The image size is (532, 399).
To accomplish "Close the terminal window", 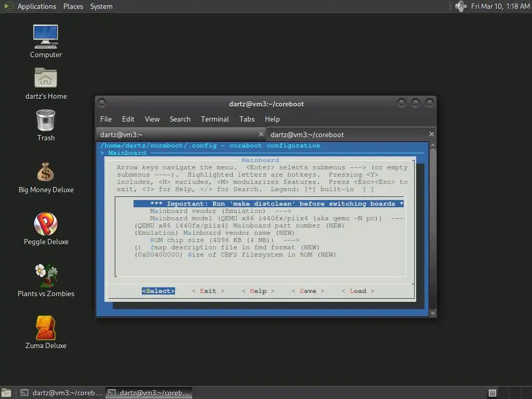I will pos(430,102).
